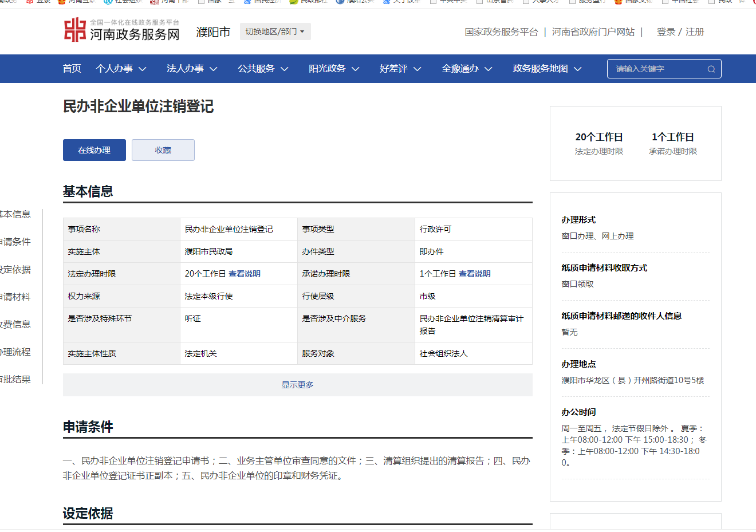The image size is (756, 532).
Task: Expand the 法人办事 menu
Action: coord(192,69)
